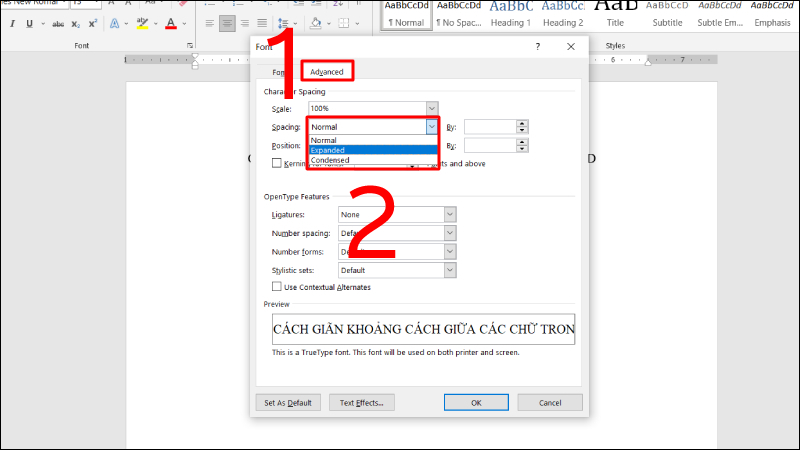Open the Scale 100% dropdown
800x450 pixels.
click(x=432, y=108)
